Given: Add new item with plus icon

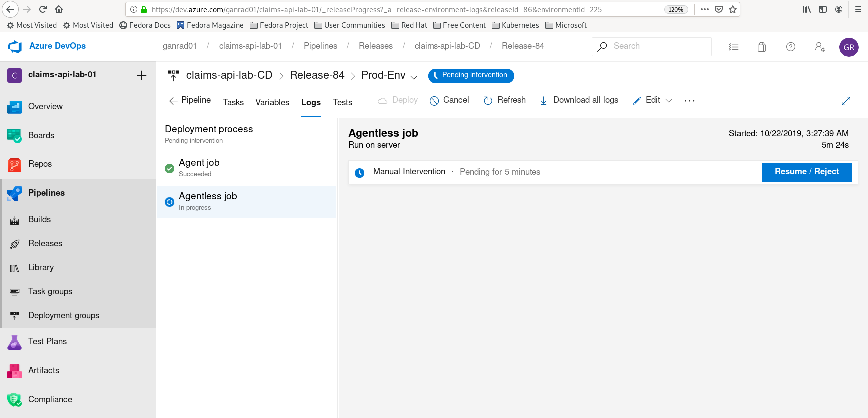Looking at the screenshot, I should click(x=141, y=75).
